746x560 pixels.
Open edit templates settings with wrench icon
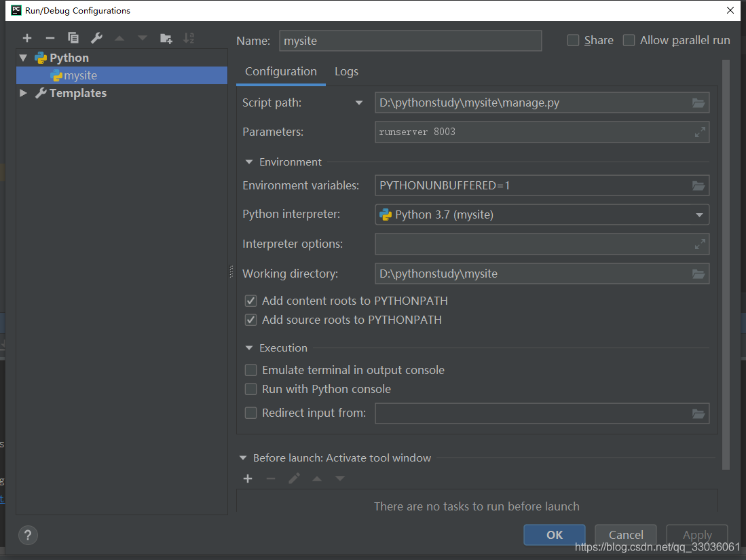(96, 38)
